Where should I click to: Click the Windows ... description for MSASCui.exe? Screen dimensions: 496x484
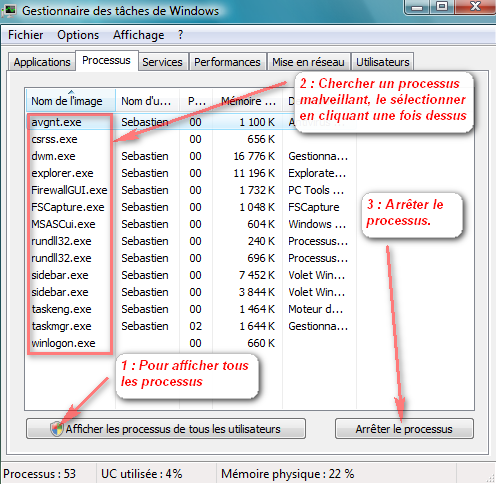(x=317, y=224)
